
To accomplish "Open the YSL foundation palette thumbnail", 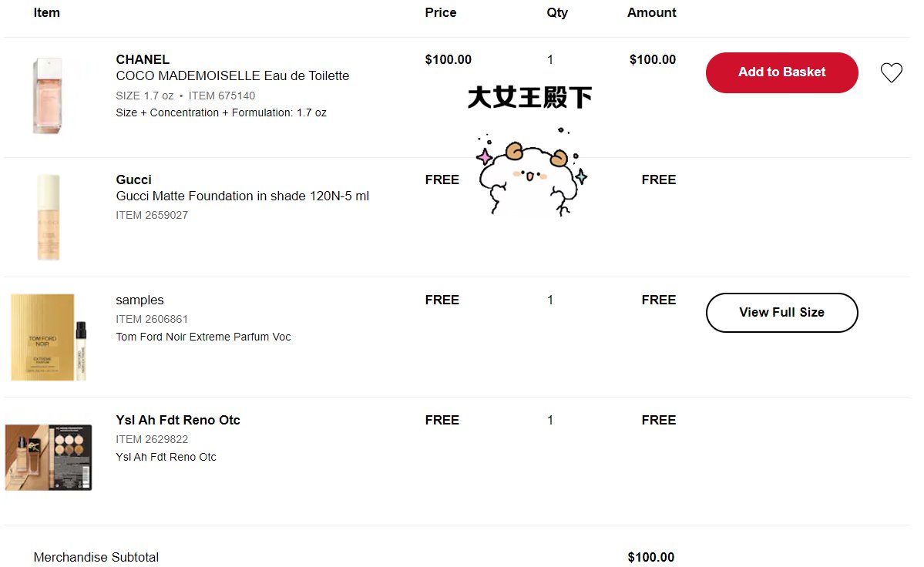I will tap(49, 457).
